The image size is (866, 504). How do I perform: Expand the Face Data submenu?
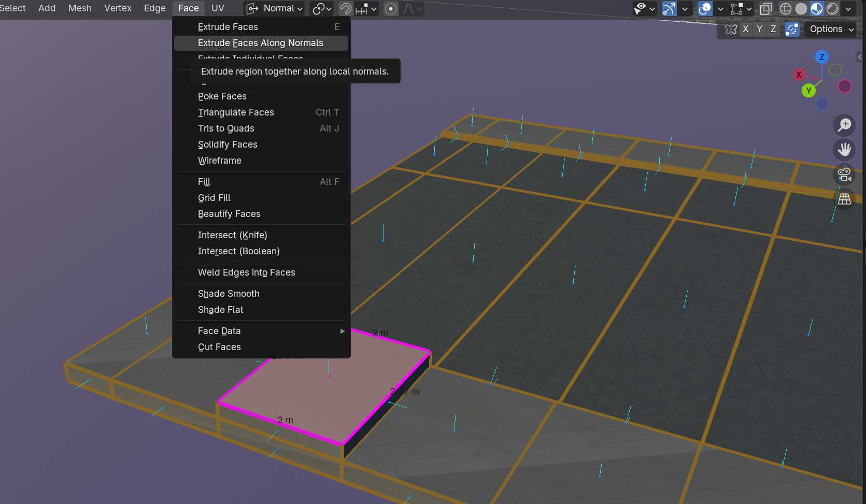tap(261, 331)
